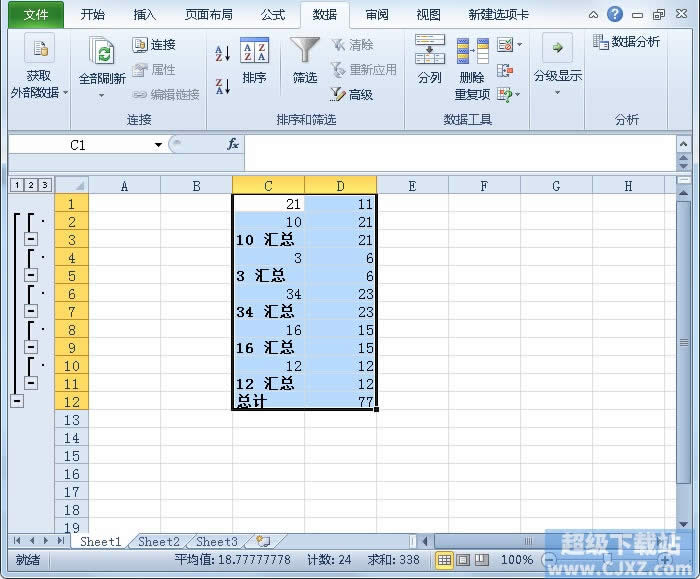The width and height of the screenshot is (700, 579).
Task: Click the Data Validation icon
Action: 505,45
